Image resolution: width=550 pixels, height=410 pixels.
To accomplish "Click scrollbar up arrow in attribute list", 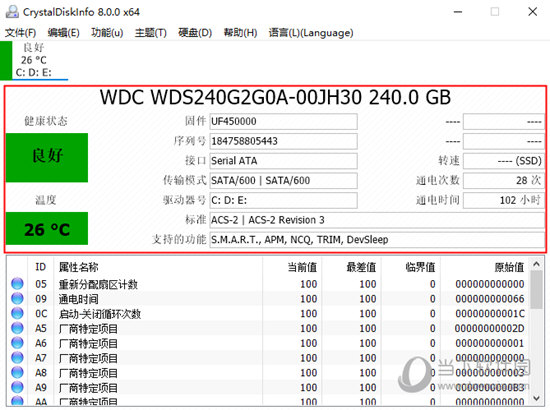I will pos(536,264).
